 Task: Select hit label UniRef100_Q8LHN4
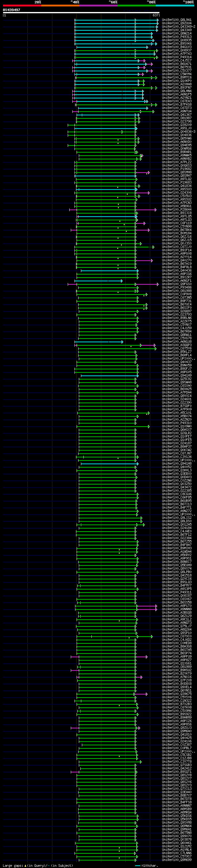coord(177,91)
